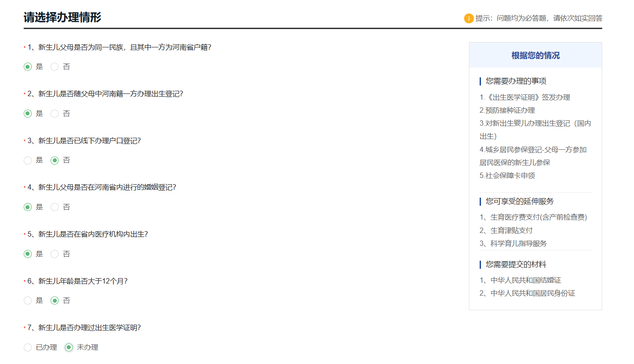Open 《出生医学证明》签发办理 item
The height and width of the screenshot is (364, 634).
pyautogui.click(x=525, y=97)
